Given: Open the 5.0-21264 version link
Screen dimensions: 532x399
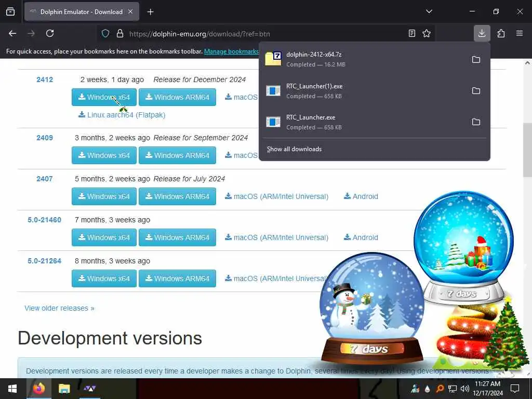Looking at the screenshot, I should (x=45, y=261).
